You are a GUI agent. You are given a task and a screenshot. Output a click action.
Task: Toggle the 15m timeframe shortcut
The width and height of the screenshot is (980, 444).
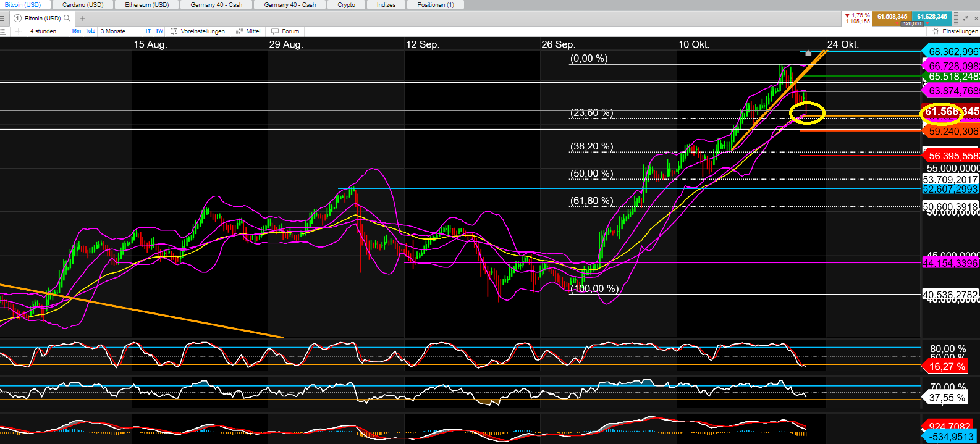click(x=76, y=31)
